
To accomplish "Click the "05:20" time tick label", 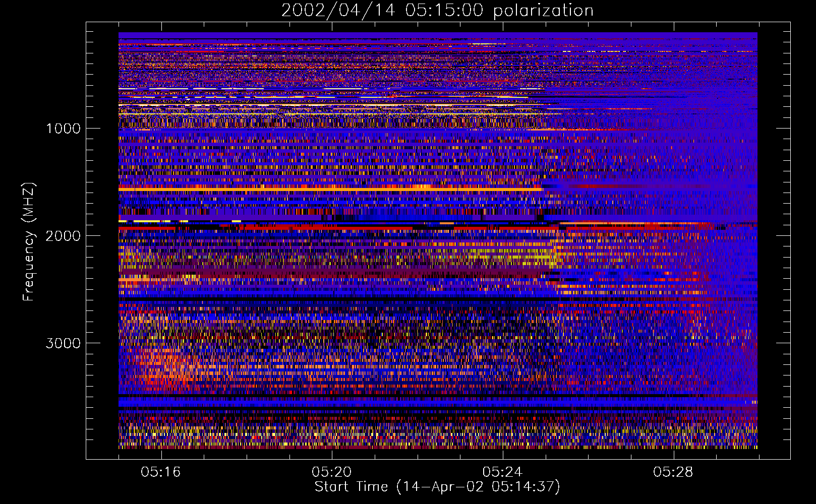I will click(x=331, y=472).
